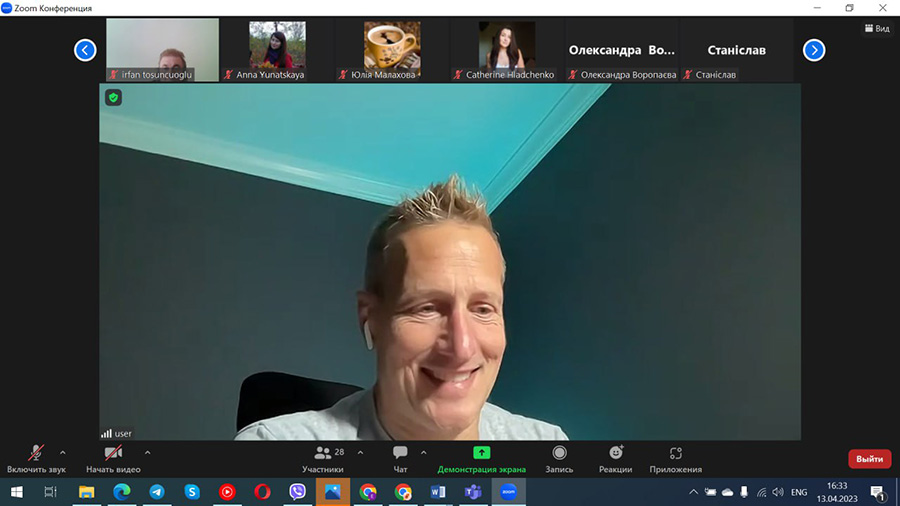
Task: Unmute microphone with Включить звук
Action: point(36,459)
